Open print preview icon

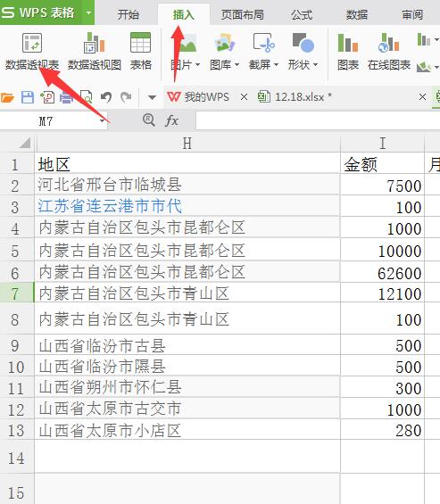point(86,97)
